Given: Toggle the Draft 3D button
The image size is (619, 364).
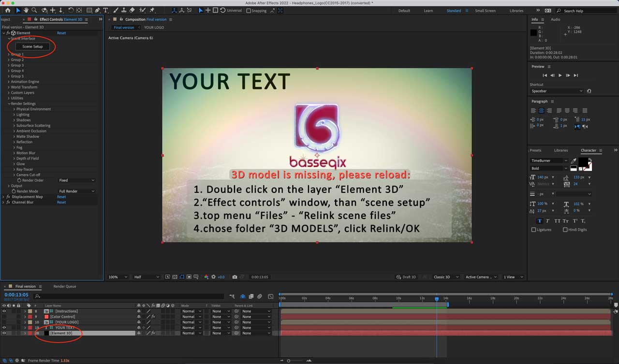Looking at the screenshot, I should pos(406,277).
